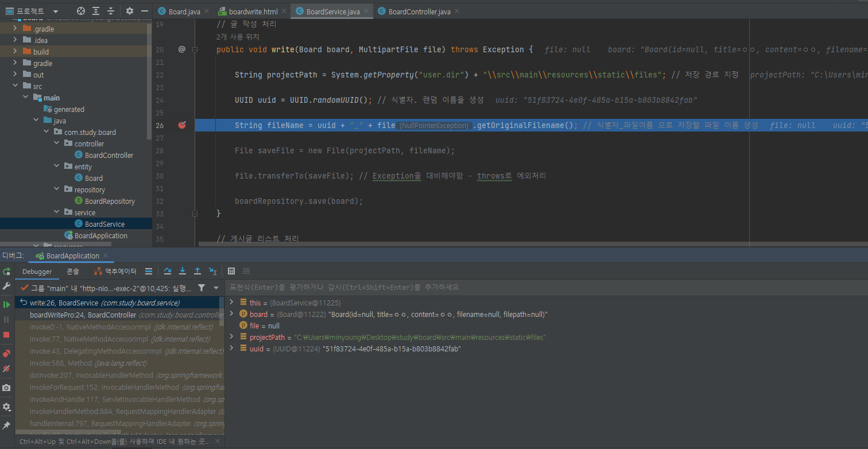Click the Rerun BoardApplication icon
This screenshot has width=868, height=449.
(6, 272)
